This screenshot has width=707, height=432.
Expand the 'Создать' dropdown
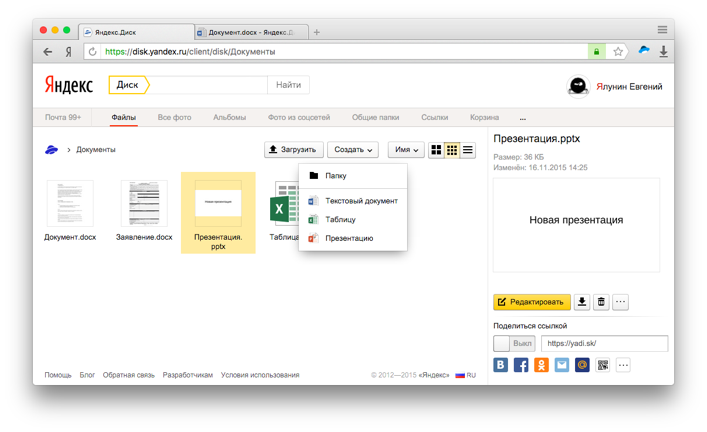tap(353, 150)
